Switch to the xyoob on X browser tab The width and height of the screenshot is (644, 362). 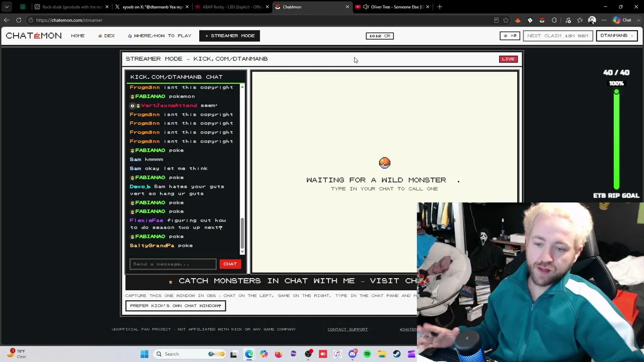click(152, 7)
